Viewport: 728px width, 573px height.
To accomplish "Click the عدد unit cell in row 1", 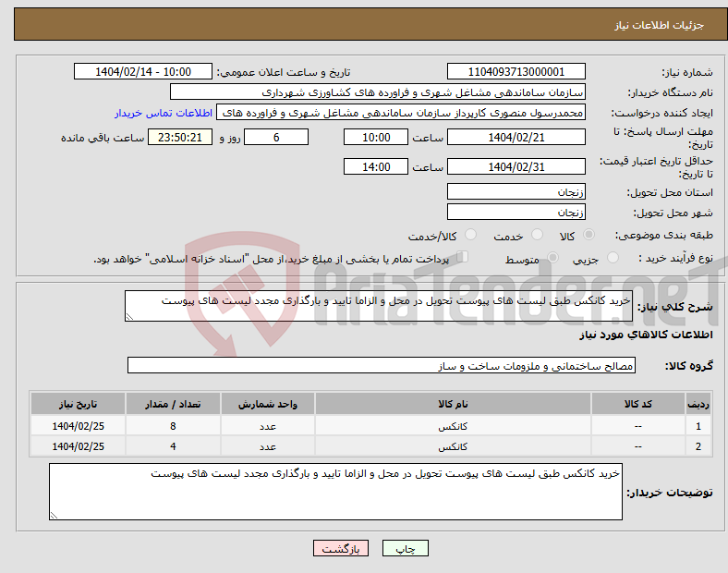I will pos(268,426).
